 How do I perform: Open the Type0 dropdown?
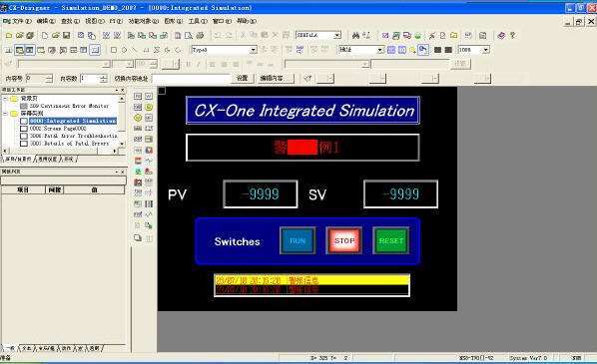coord(253,50)
